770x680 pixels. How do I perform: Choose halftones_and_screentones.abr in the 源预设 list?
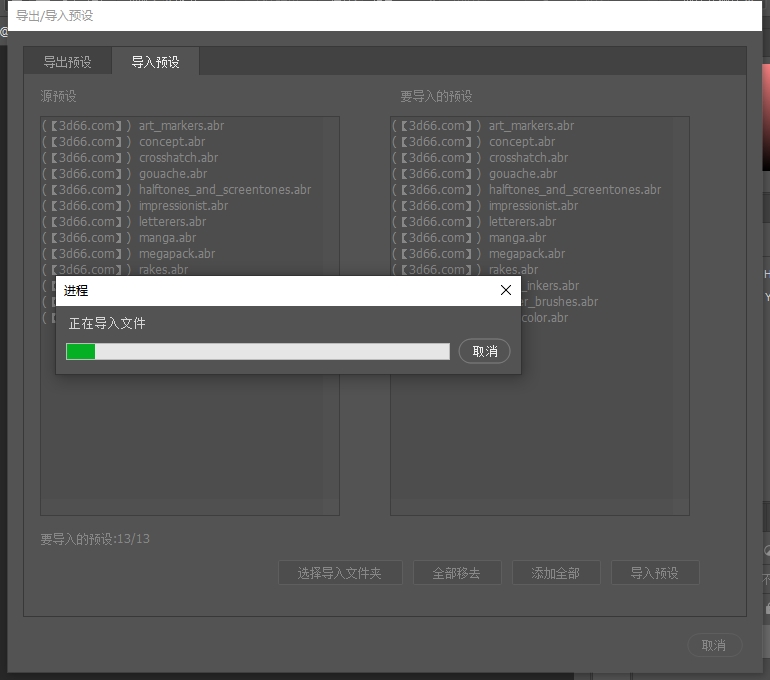[224, 190]
